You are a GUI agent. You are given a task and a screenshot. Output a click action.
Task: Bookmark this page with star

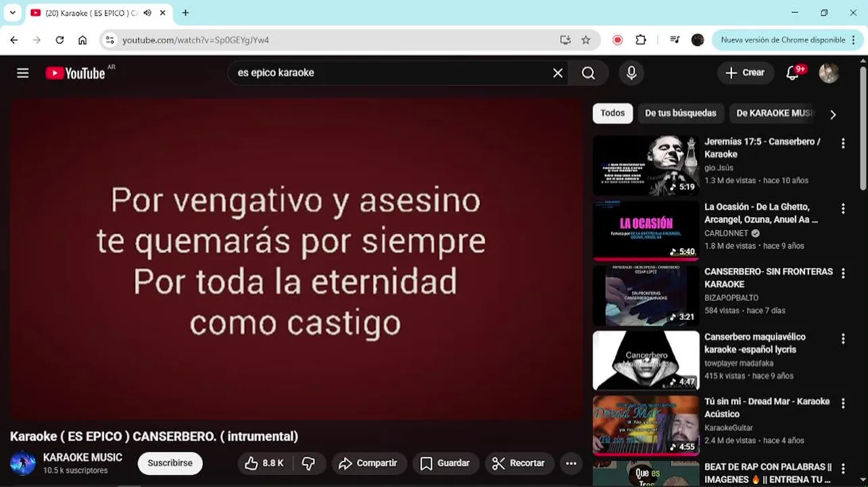click(x=586, y=40)
